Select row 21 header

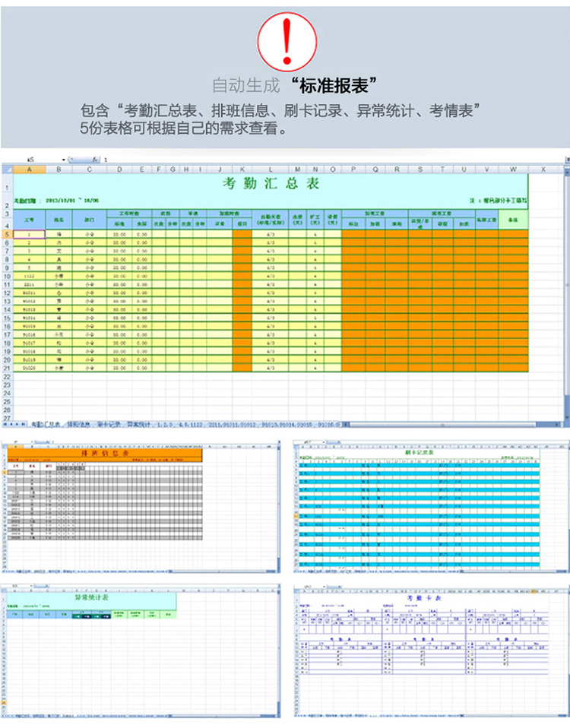pyautogui.click(x=8, y=368)
